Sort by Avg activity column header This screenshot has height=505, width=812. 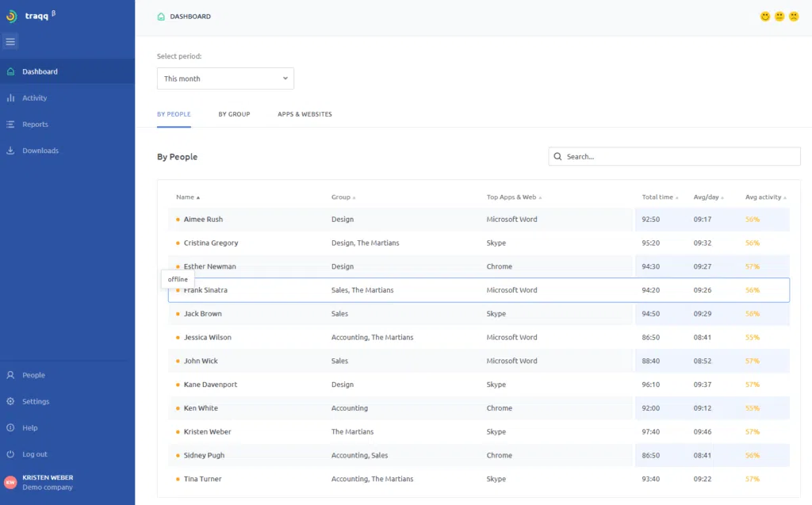[765, 197]
